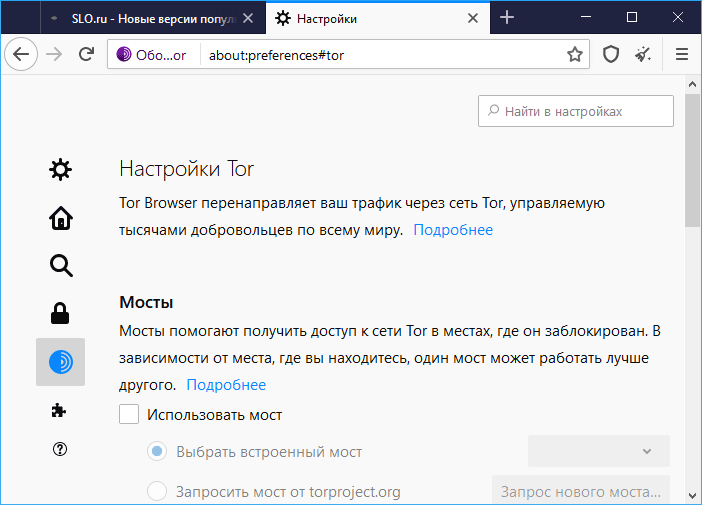Select the Tor settings icon in sidebar
Screen dimensions: 702x505
pyautogui.click(x=60, y=362)
